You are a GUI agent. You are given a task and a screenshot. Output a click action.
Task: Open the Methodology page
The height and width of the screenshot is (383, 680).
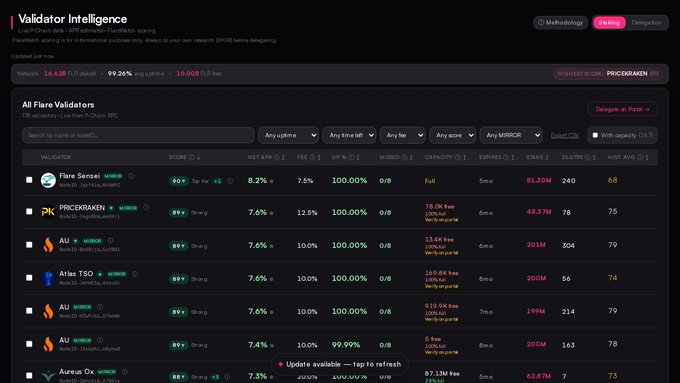coord(561,23)
